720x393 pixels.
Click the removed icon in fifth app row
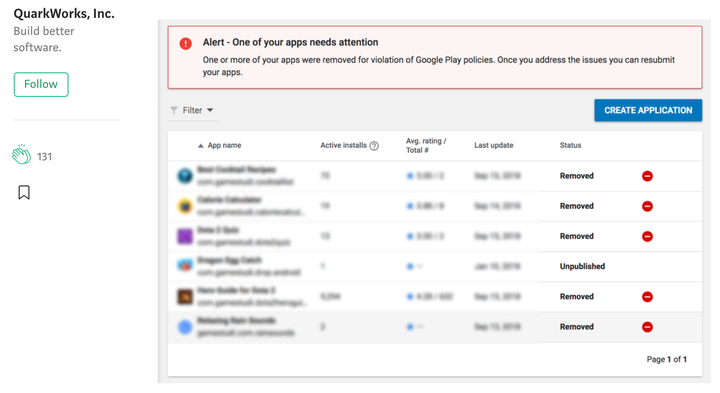pyautogui.click(x=647, y=297)
